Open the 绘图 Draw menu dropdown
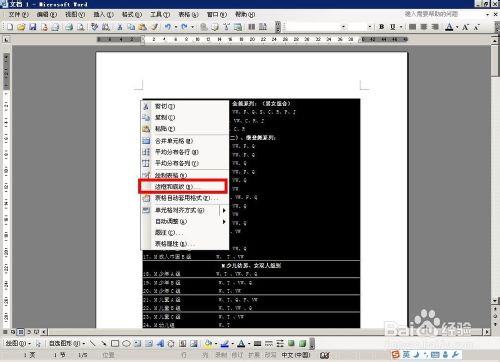This screenshot has height=362, width=500. point(18,343)
